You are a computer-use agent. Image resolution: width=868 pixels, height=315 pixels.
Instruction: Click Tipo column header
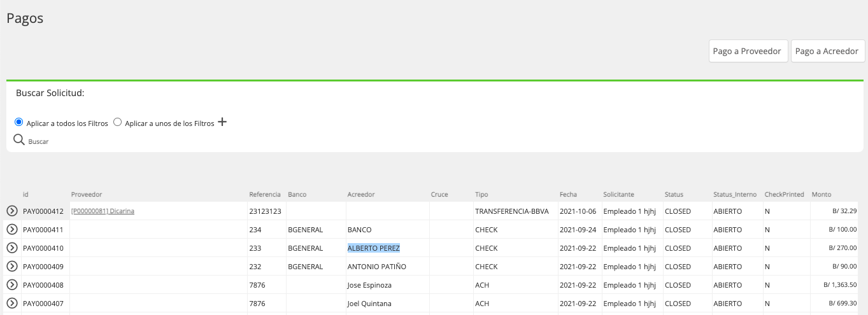point(481,194)
